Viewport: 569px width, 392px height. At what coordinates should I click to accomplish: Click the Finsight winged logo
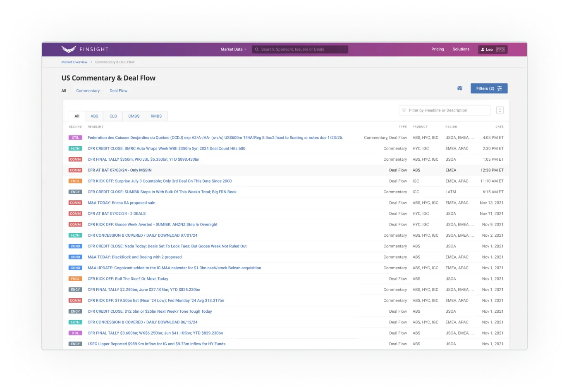[x=69, y=49]
